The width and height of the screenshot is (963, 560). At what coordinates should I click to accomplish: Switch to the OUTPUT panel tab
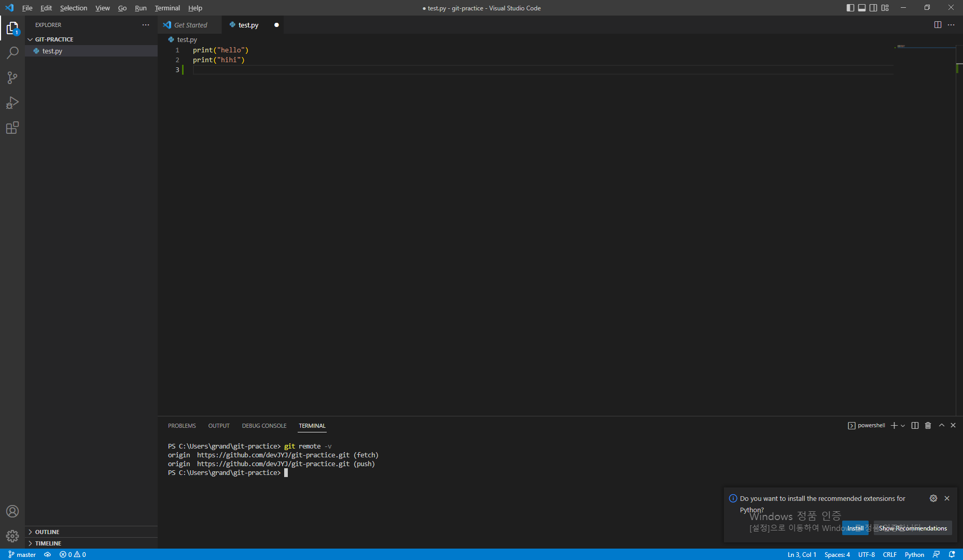219,426
